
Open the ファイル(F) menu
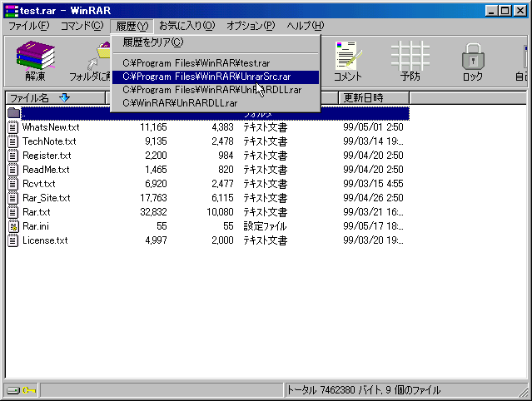coord(28,26)
